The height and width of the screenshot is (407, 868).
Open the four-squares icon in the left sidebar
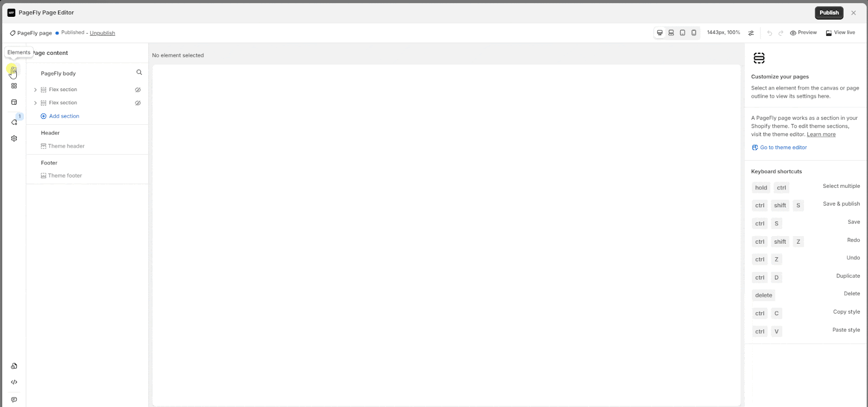pos(14,86)
